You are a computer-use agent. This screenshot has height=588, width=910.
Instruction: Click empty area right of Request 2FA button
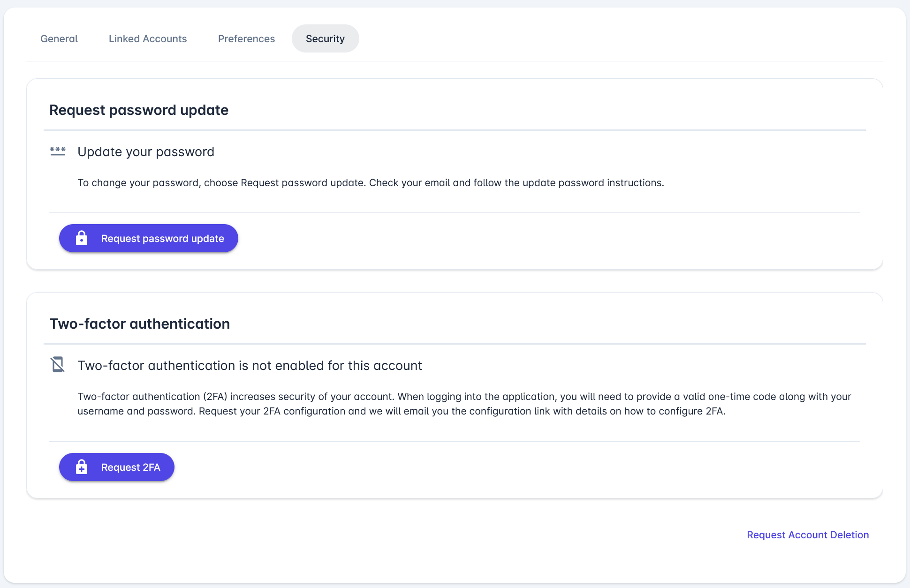469,467
